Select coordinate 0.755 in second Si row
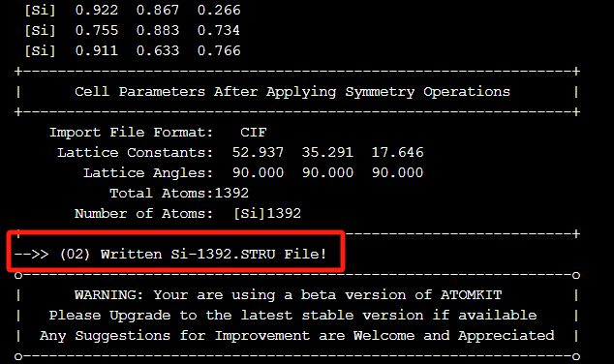This screenshot has width=614, height=364. [x=96, y=31]
